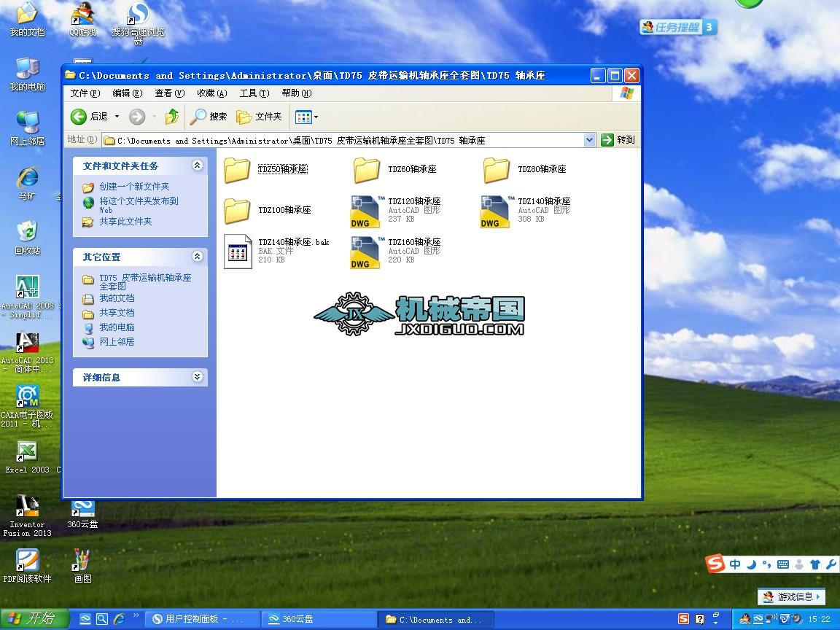This screenshot has width=840, height=630.
Task: Click 将这个文件夹发布到 Web link
Action: (139, 205)
